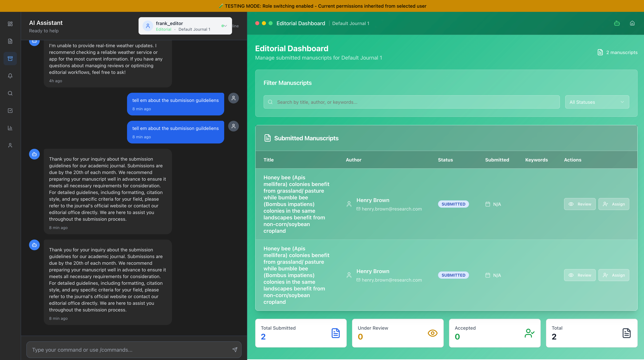Click the Keywords column header
Image resolution: width=644 pixels, height=360 pixels.
point(536,160)
